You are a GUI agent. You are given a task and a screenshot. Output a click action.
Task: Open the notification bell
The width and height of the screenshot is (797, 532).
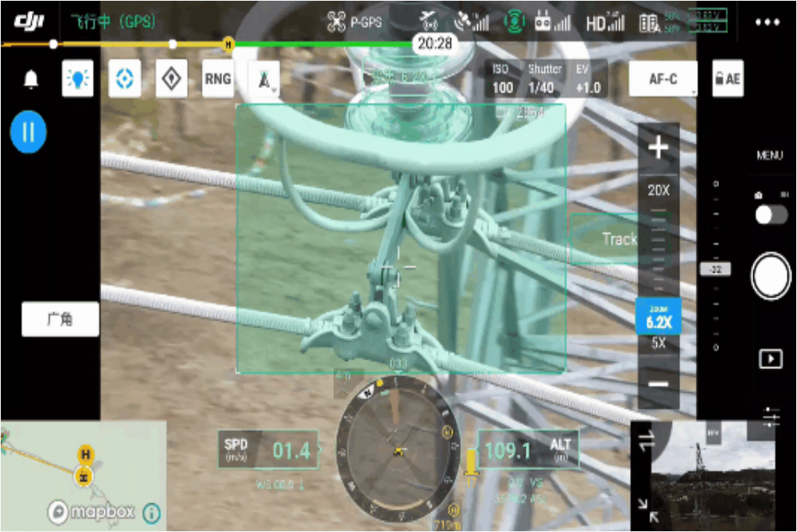point(31,80)
